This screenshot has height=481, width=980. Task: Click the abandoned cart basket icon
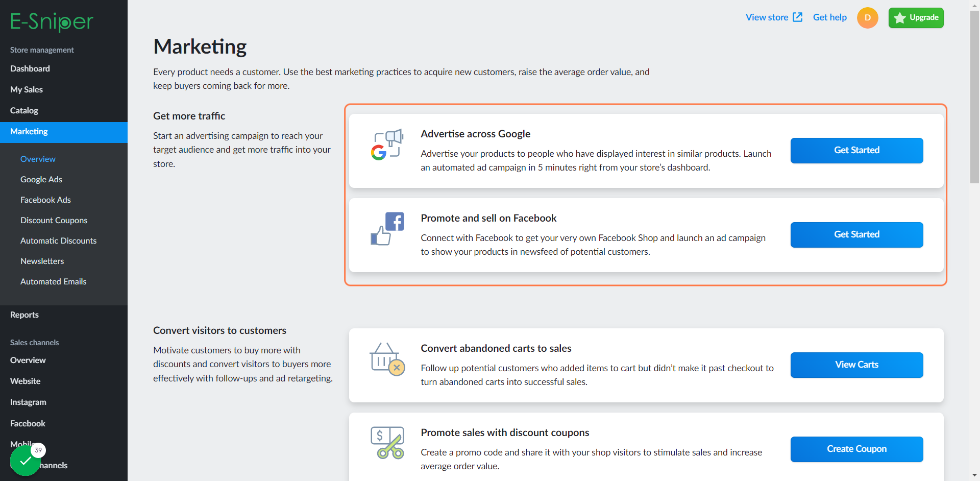click(387, 359)
